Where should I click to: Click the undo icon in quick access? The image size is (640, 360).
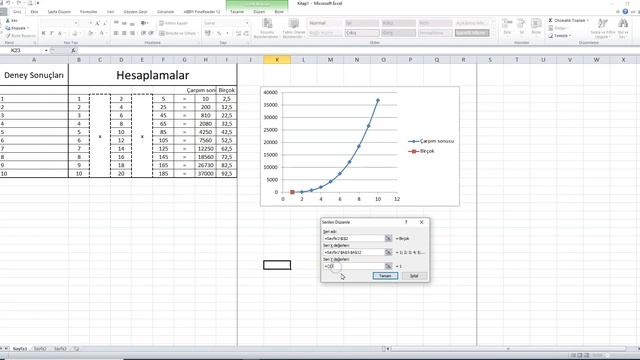(x=7, y=3)
